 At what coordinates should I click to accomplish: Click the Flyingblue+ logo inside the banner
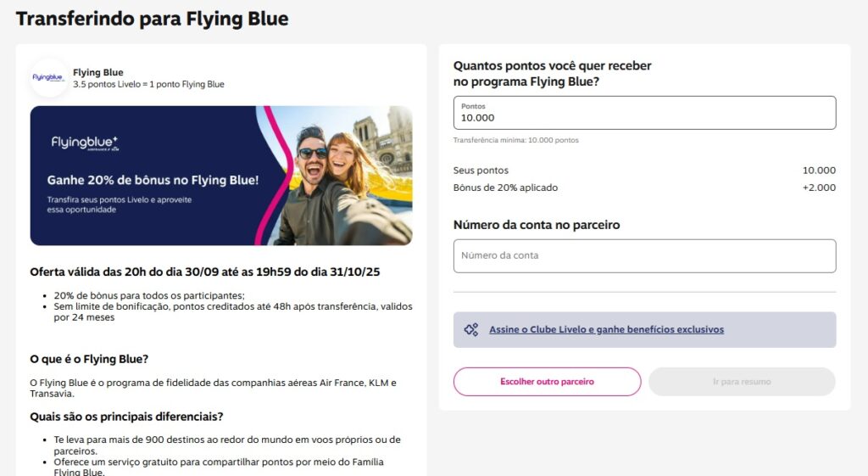(x=85, y=143)
